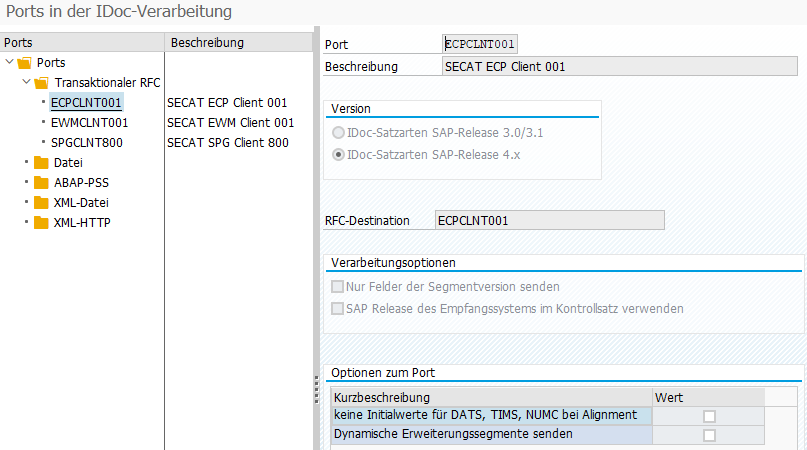Click the Beschreibung column header
The height and width of the screenshot is (450, 807).
tap(207, 43)
